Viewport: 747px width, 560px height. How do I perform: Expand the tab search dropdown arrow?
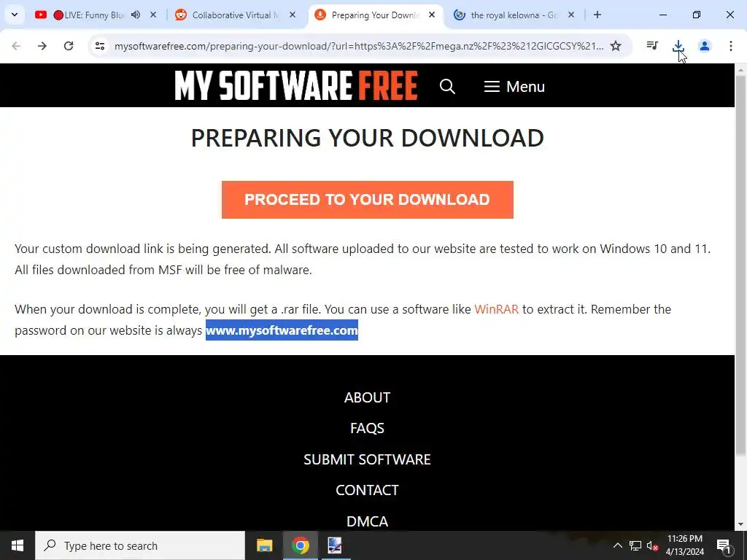point(15,15)
